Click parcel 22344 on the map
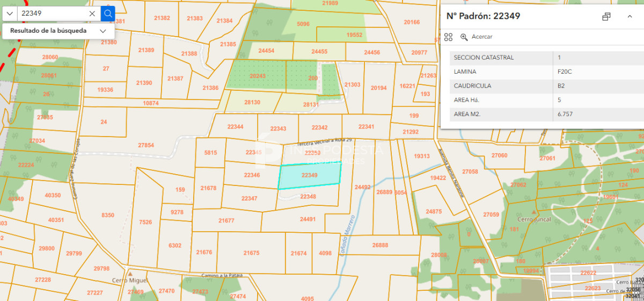The height and width of the screenshot is (301, 644). tap(235, 127)
